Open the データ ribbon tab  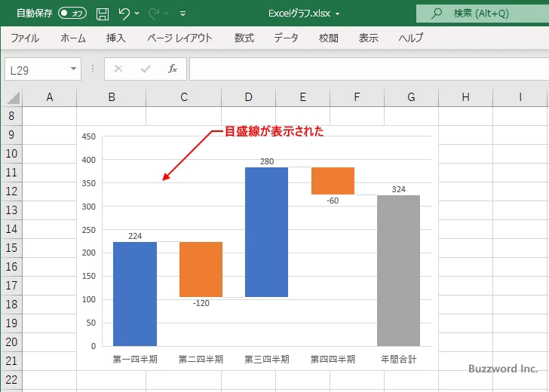pos(286,38)
